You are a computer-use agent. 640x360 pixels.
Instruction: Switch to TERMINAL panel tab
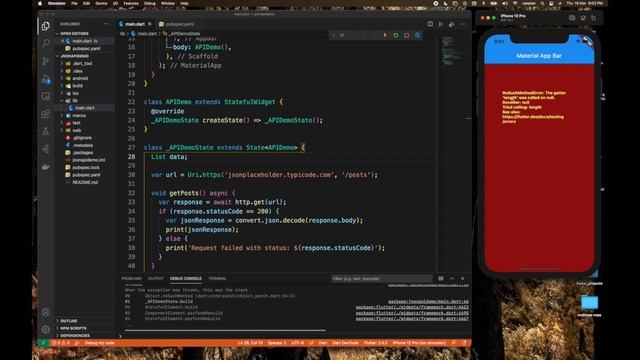click(217, 278)
